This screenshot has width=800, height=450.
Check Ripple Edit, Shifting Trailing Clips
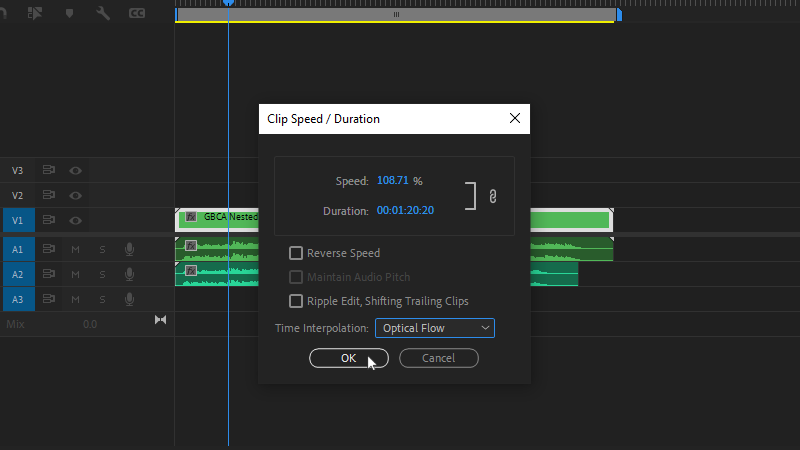296,301
